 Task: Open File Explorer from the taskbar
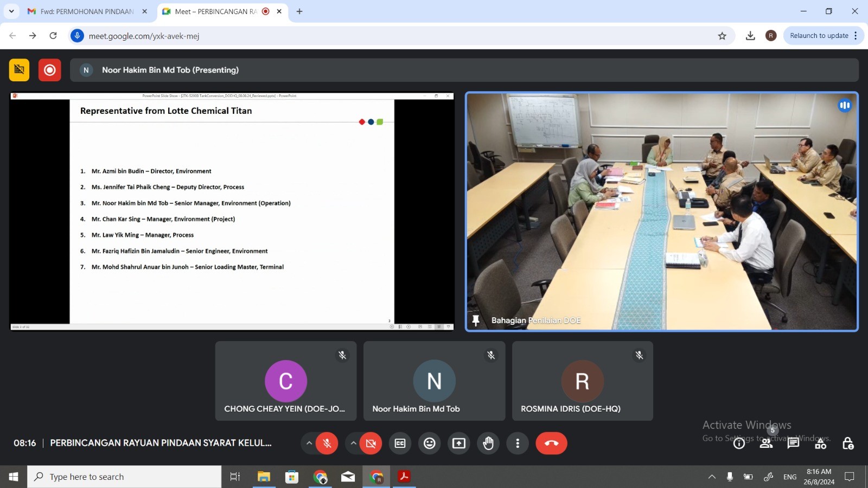(264, 477)
